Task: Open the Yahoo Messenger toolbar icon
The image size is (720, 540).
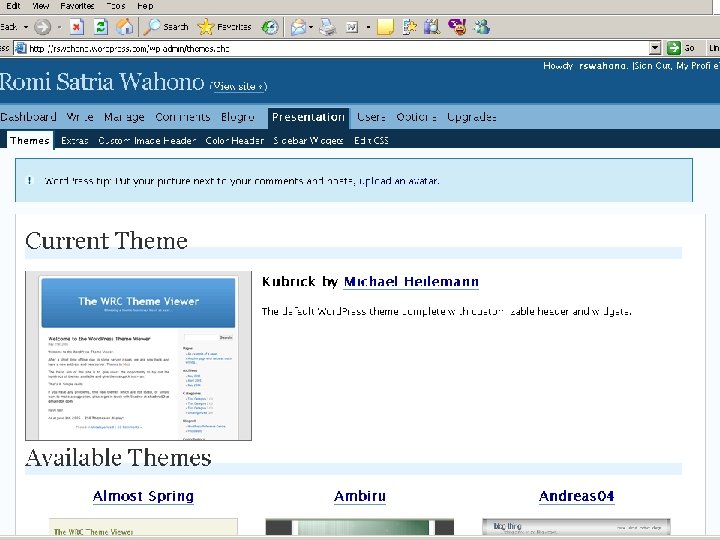Action: 457,27
